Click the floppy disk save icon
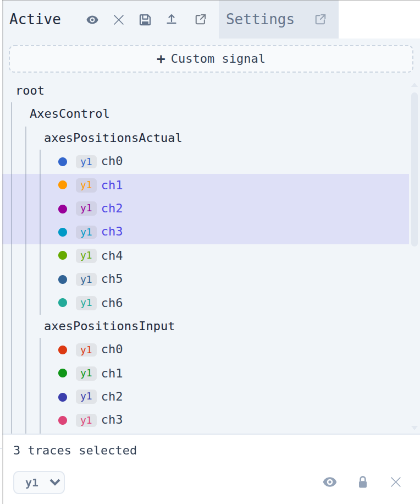 click(145, 20)
